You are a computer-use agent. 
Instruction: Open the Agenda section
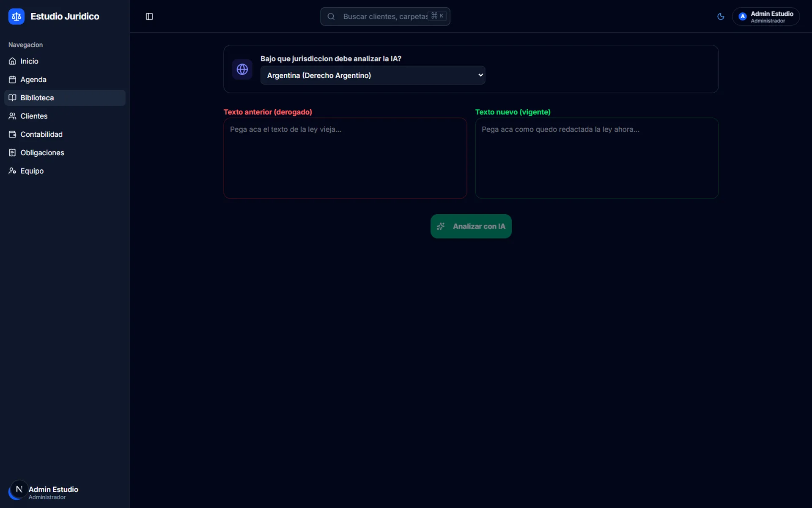click(x=65, y=80)
